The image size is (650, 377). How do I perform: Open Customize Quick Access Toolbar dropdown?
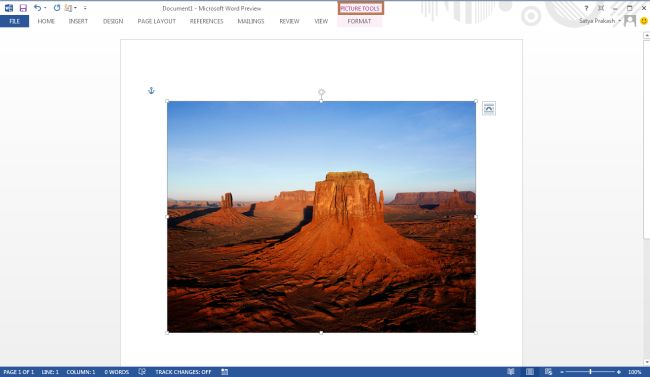[x=85, y=8]
